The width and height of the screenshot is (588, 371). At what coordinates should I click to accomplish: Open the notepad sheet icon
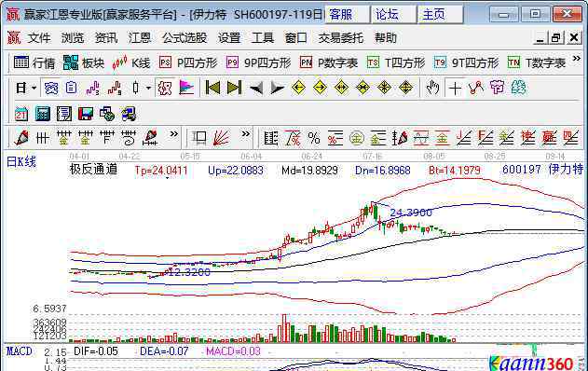tap(63, 114)
